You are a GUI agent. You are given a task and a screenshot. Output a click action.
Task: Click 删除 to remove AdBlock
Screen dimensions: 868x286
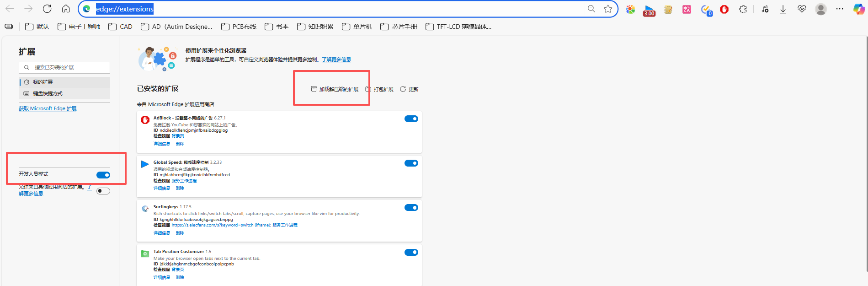(x=180, y=144)
